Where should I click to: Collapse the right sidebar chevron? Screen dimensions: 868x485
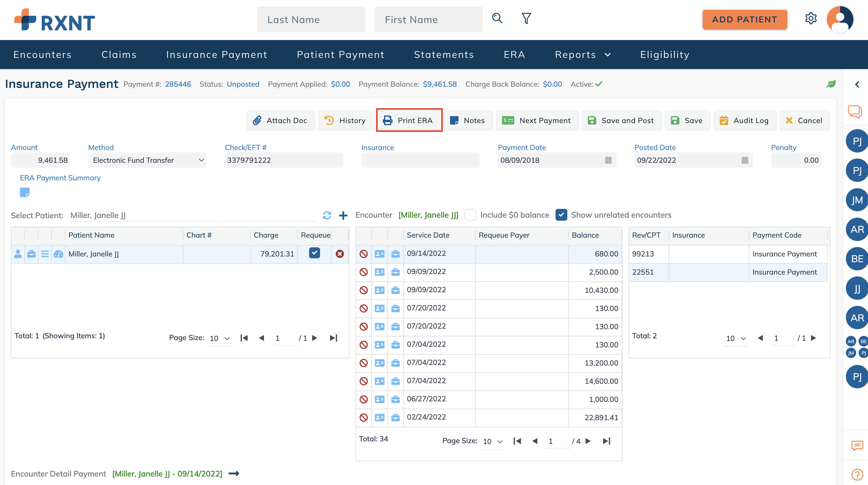tap(857, 84)
